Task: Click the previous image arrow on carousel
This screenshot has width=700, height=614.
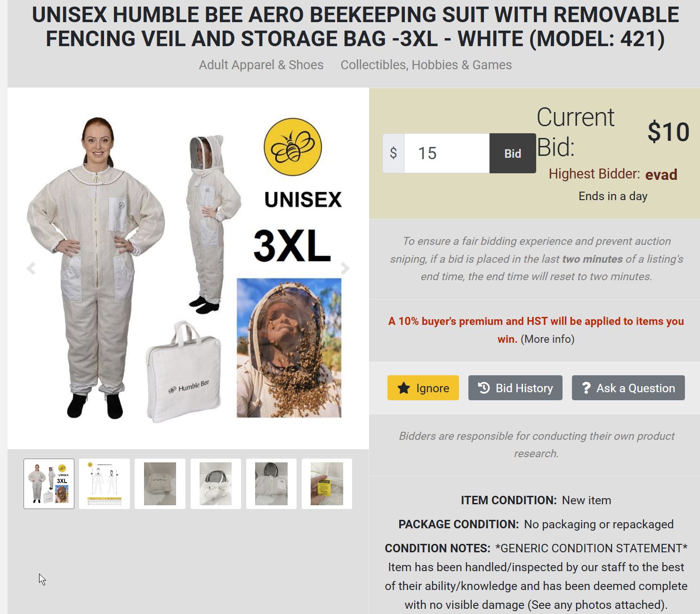Action: (x=31, y=268)
